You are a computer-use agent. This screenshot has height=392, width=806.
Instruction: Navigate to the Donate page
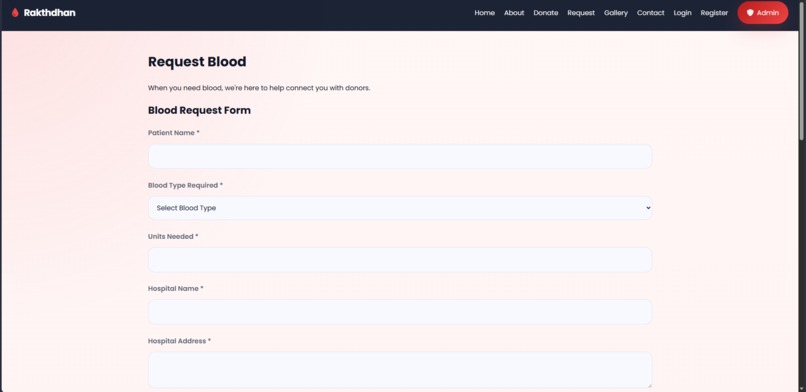(545, 13)
